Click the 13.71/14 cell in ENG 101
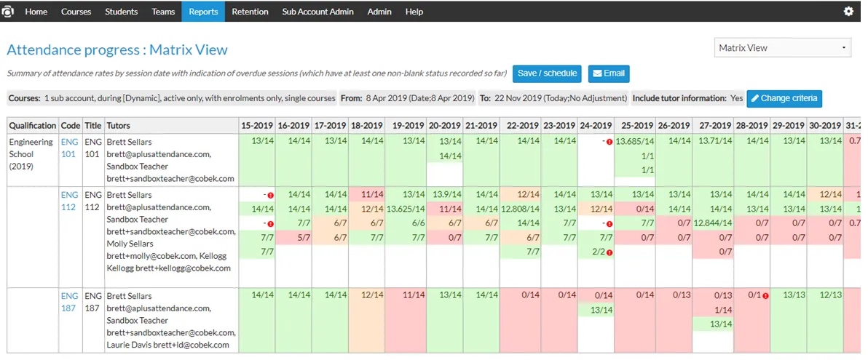Image resolution: width=868 pixels, height=360 pixels. [x=714, y=142]
